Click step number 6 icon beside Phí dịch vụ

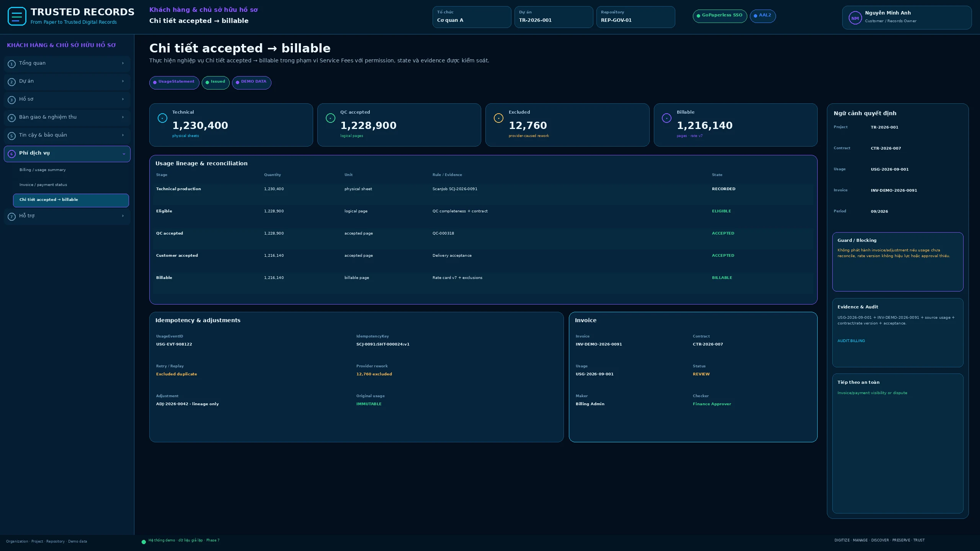11,154
